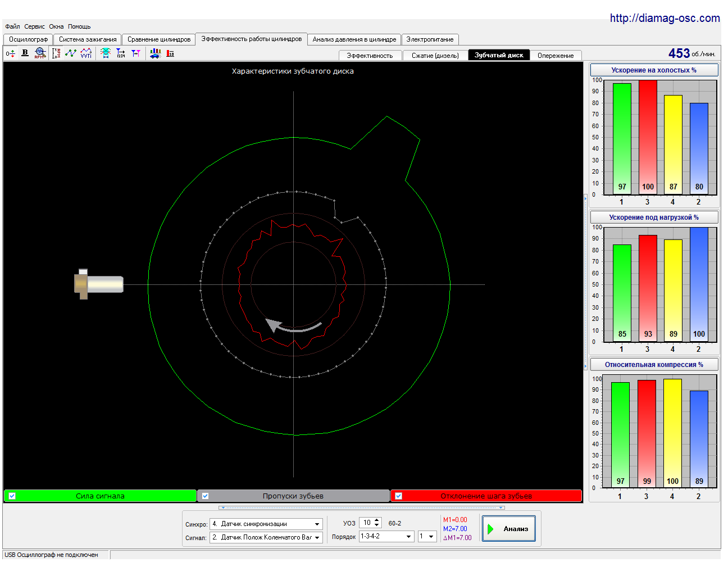The width and height of the screenshot is (728, 562).
Task: Open the RPM magnifier search tool
Action: [x=40, y=53]
